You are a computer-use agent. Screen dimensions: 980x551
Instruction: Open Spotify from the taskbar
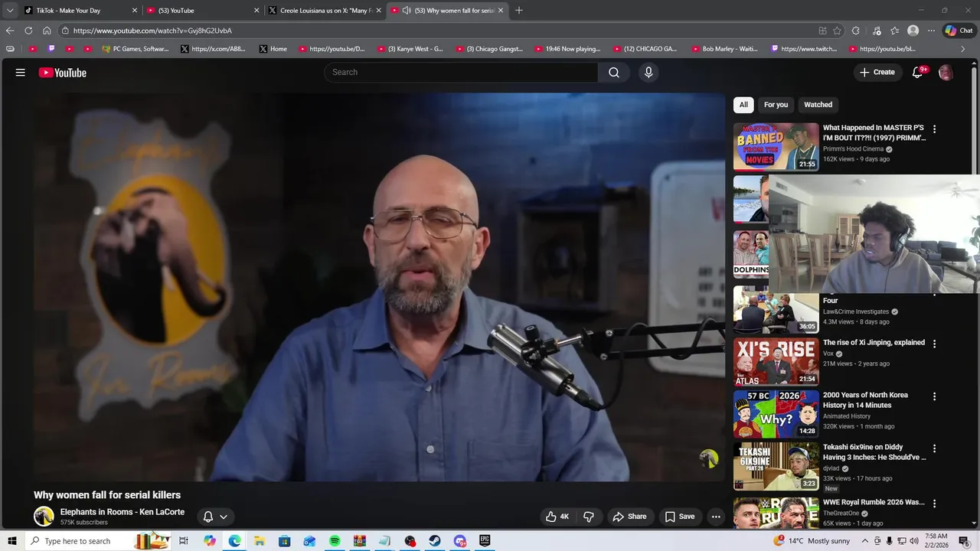coord(335,541)
